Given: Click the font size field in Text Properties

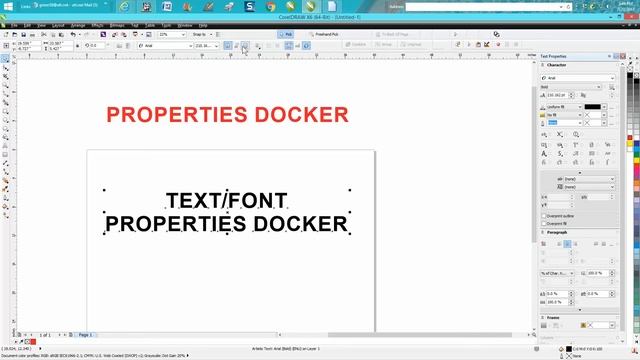Looking at the screenshot, I should click(x=557, y=95).
